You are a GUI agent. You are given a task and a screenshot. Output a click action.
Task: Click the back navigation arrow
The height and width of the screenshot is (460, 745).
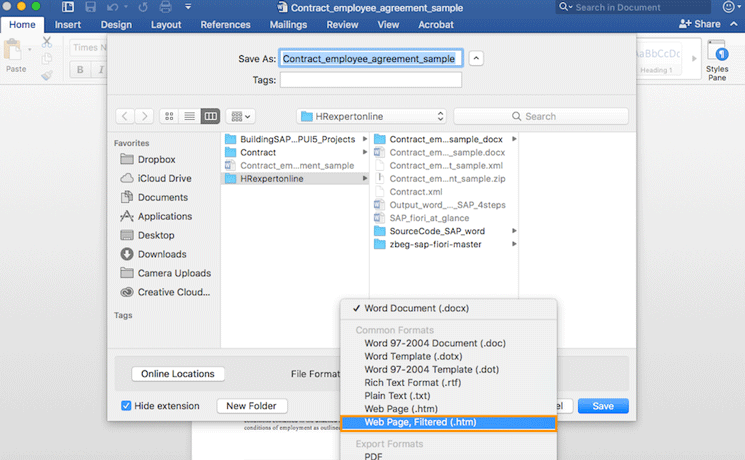pyautogui.click(x=125, y=116)
